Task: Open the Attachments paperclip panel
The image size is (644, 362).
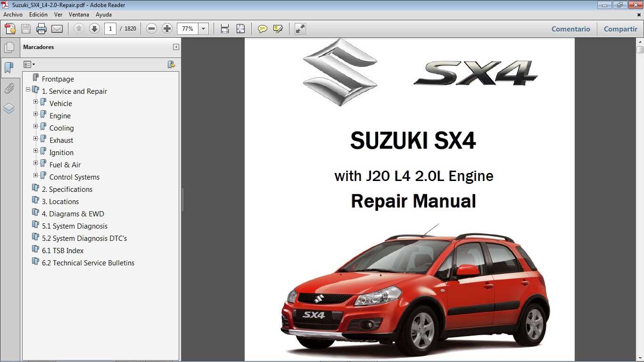Action: pyautogui.click(x=9, y=88)
